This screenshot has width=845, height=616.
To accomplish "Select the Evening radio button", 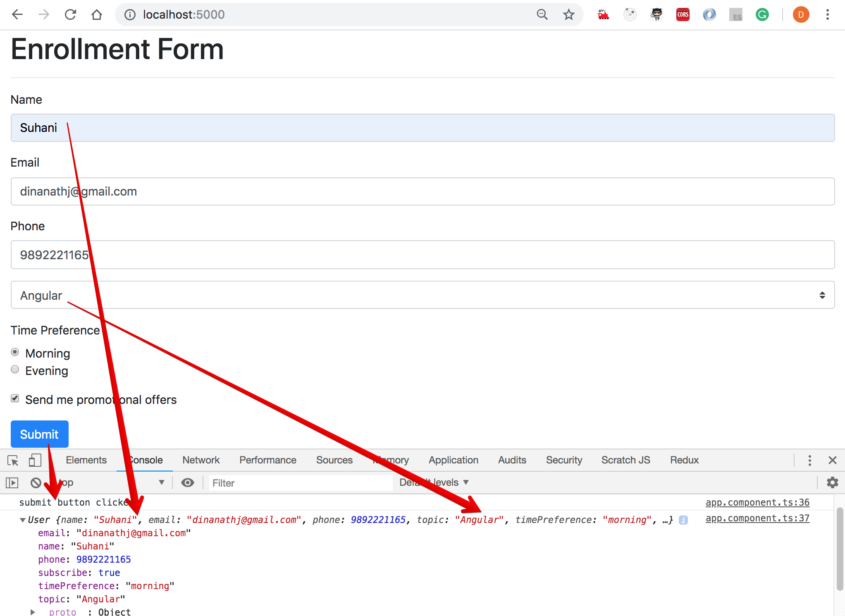I will (x=15, y=370).
